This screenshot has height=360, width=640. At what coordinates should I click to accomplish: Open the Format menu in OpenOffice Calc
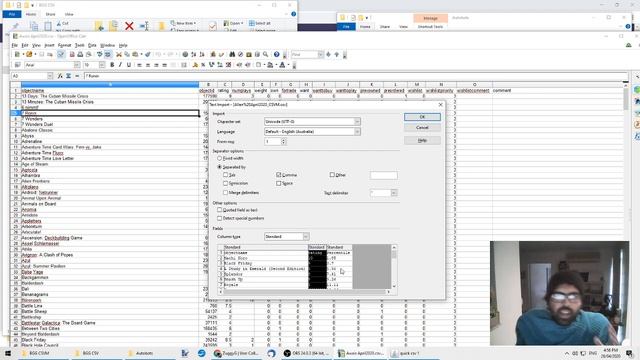[64, 45]
